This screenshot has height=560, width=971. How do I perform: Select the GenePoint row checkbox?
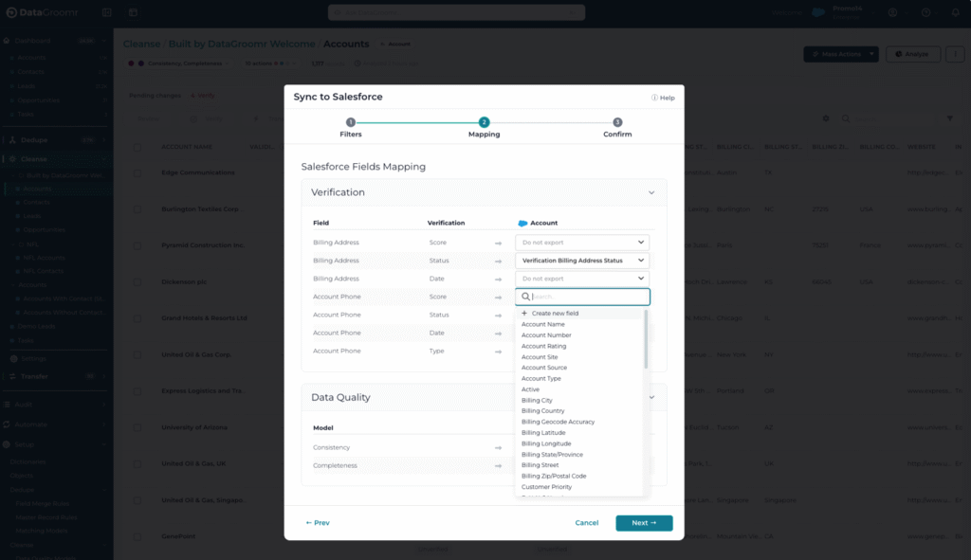tap(137, 537)
